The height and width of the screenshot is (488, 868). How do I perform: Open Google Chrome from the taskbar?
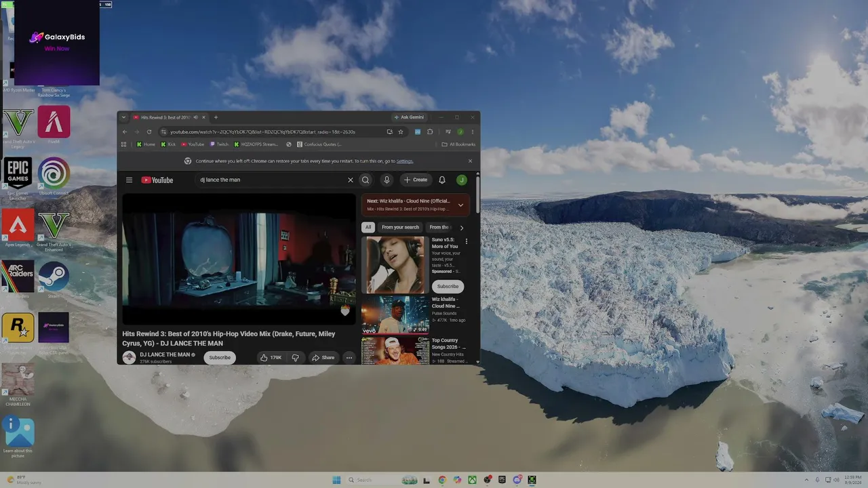(442, 480)
